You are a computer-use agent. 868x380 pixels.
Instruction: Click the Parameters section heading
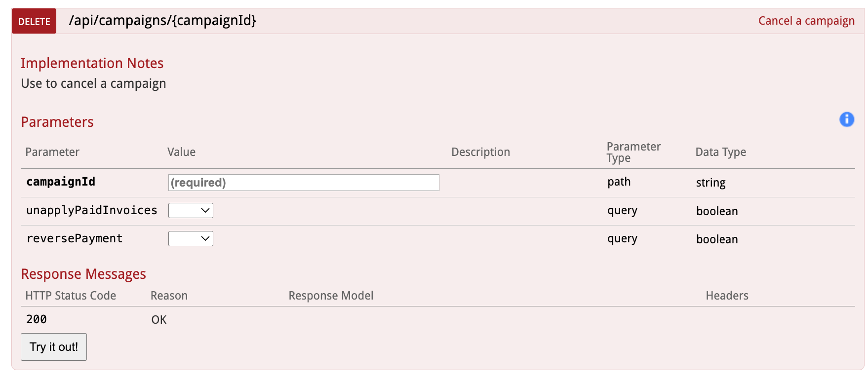pos(57,122)
